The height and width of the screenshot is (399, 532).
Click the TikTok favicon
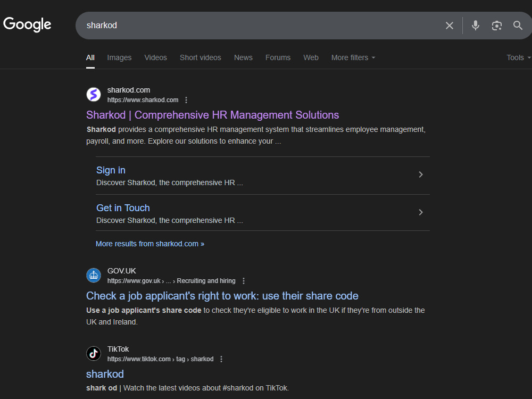click(x=94, y=353)
